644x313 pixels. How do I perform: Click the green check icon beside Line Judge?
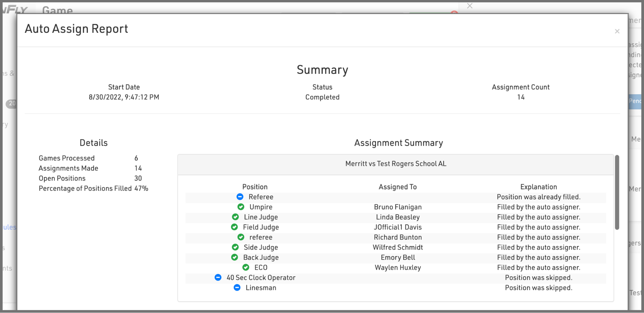point(235,217)
